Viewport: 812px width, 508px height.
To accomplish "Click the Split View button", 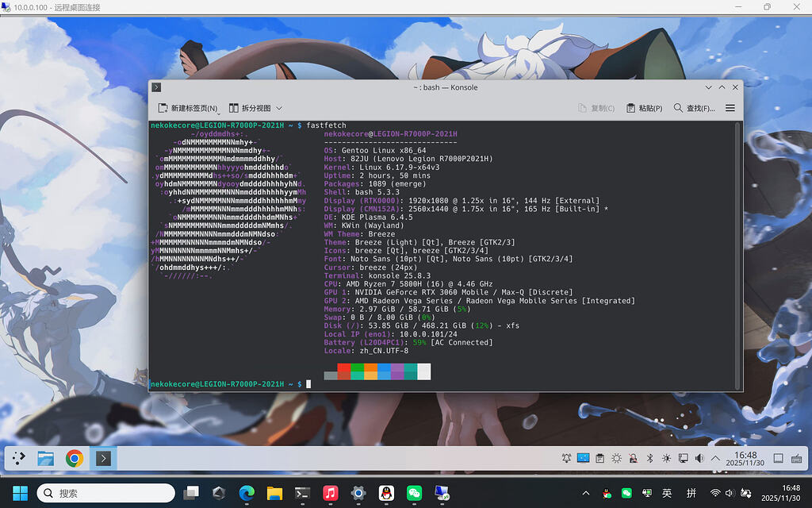I will pos(250,108).
